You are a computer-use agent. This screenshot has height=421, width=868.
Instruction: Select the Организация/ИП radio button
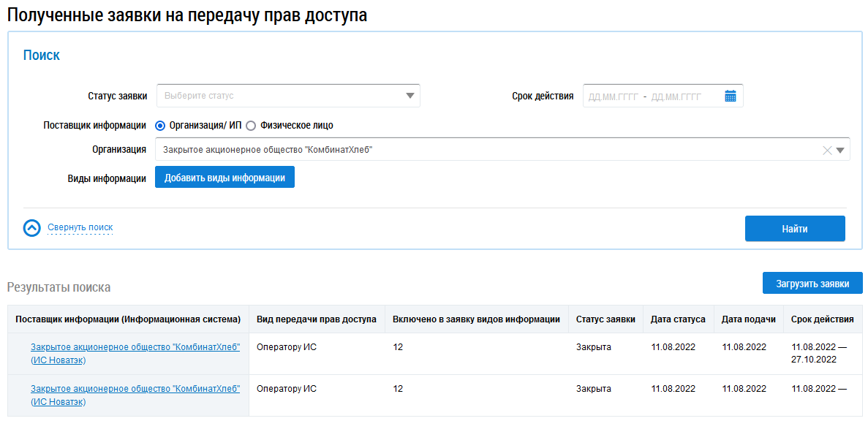[161, 125]
